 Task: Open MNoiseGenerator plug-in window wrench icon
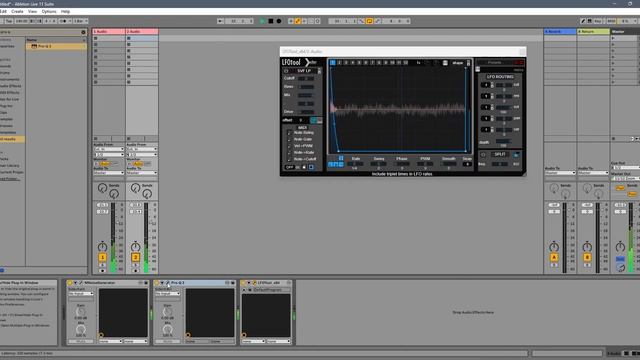click(x=81, y=282)
